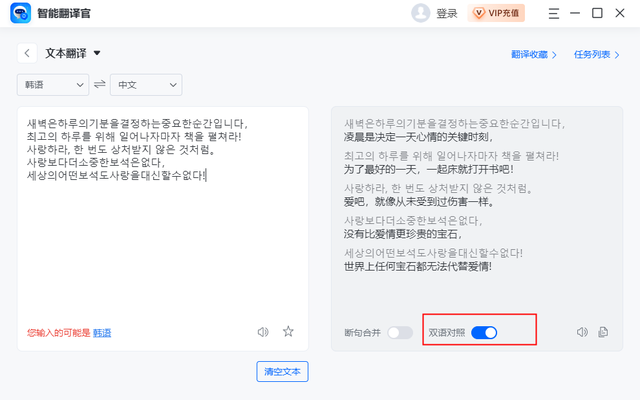The image size is (640, 400).
Task: Swap source and target languages
Action: pyautogui.click(x=100, y=84)
